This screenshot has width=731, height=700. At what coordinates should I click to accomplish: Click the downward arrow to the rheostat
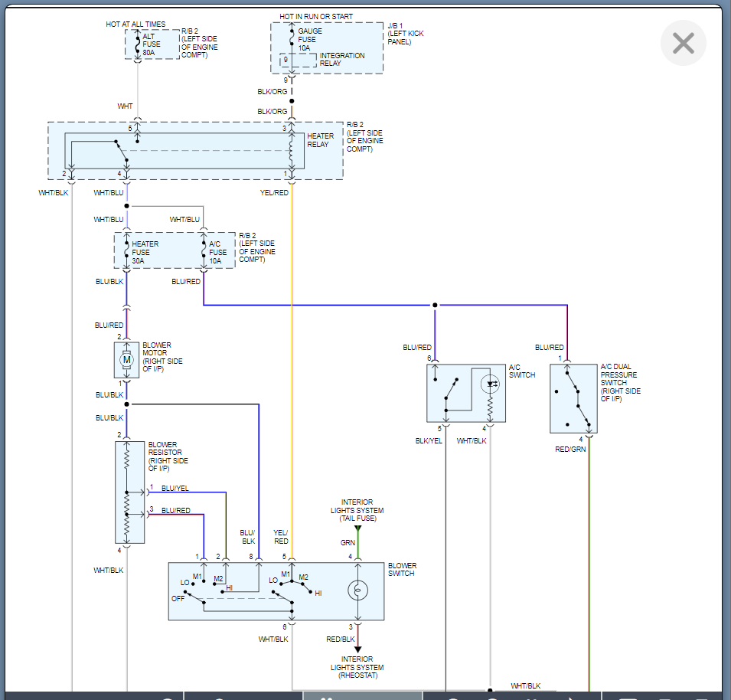point(357,649)
